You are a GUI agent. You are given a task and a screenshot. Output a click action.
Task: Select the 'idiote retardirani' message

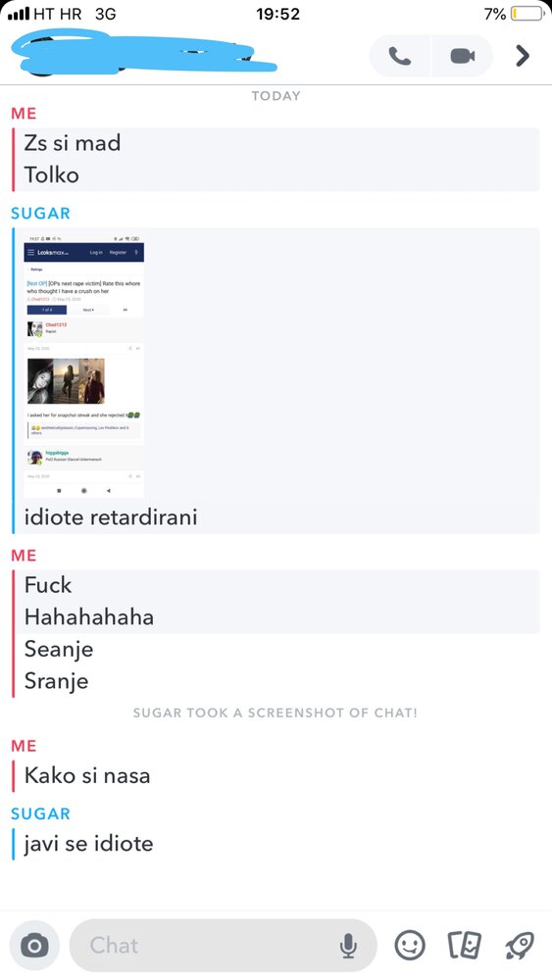[111, 516]
